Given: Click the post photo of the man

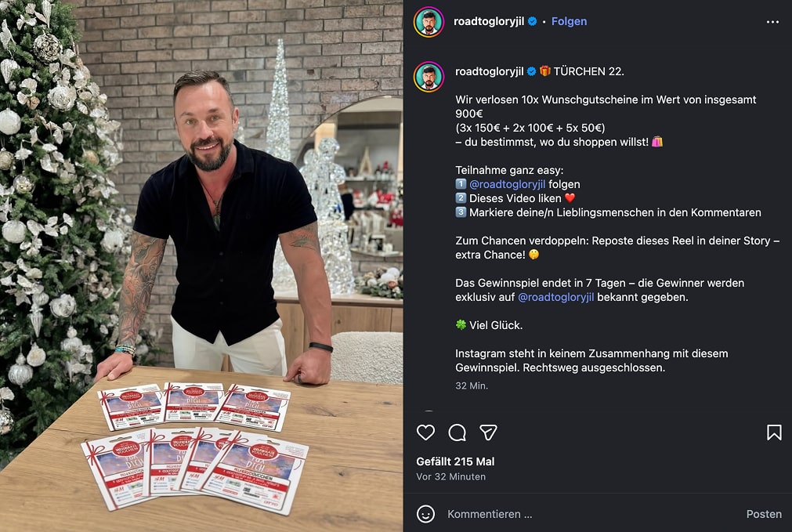Looking at the screenshot, I should pyautogui.click(x=201, y=266).
